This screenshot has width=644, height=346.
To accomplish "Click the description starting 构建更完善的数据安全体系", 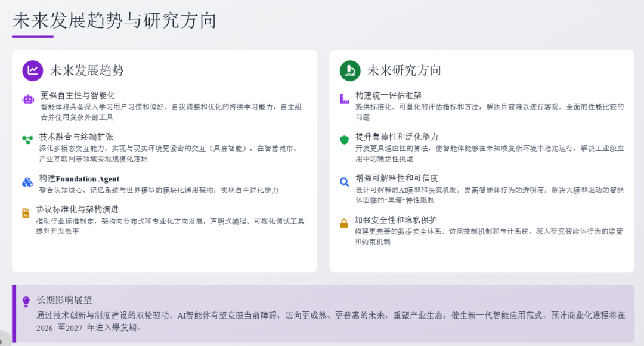I will click(x=489, y=236).
